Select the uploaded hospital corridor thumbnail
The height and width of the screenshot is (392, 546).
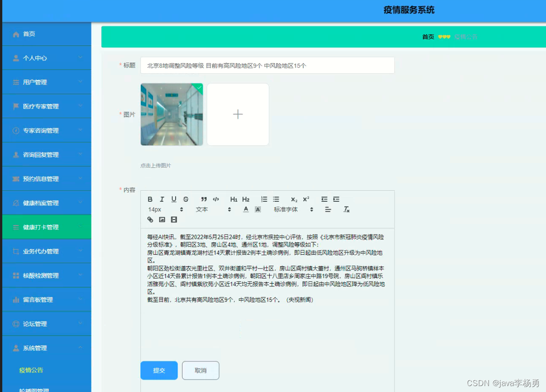pyautogui.click(x=171, y=114)
